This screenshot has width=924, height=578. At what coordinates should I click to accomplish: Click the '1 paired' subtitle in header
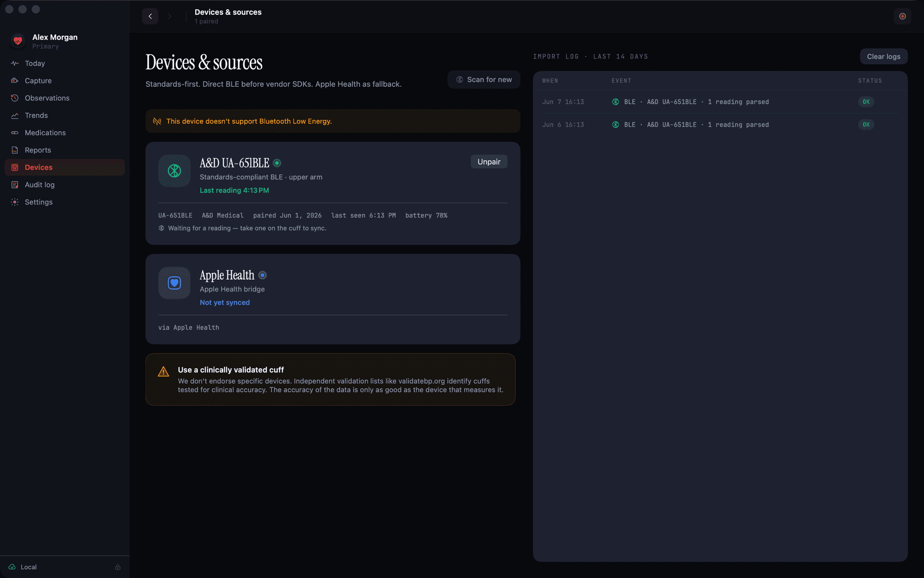[x=206, y=21]
